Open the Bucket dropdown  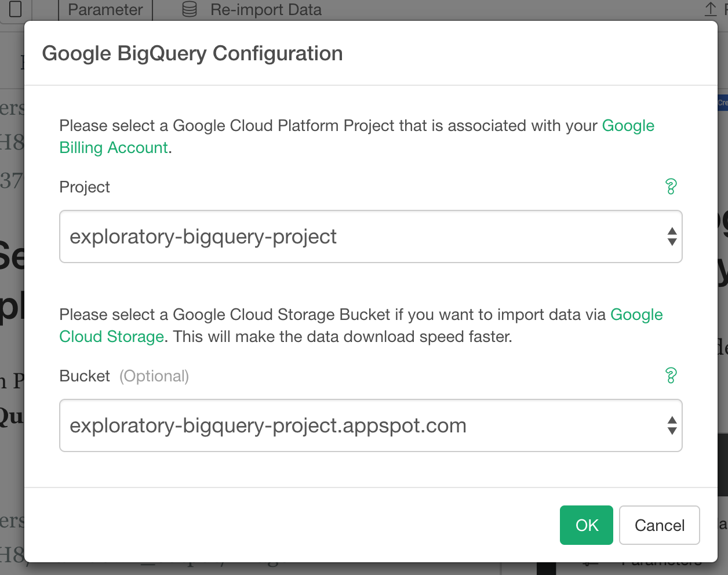tap(370, 425)
